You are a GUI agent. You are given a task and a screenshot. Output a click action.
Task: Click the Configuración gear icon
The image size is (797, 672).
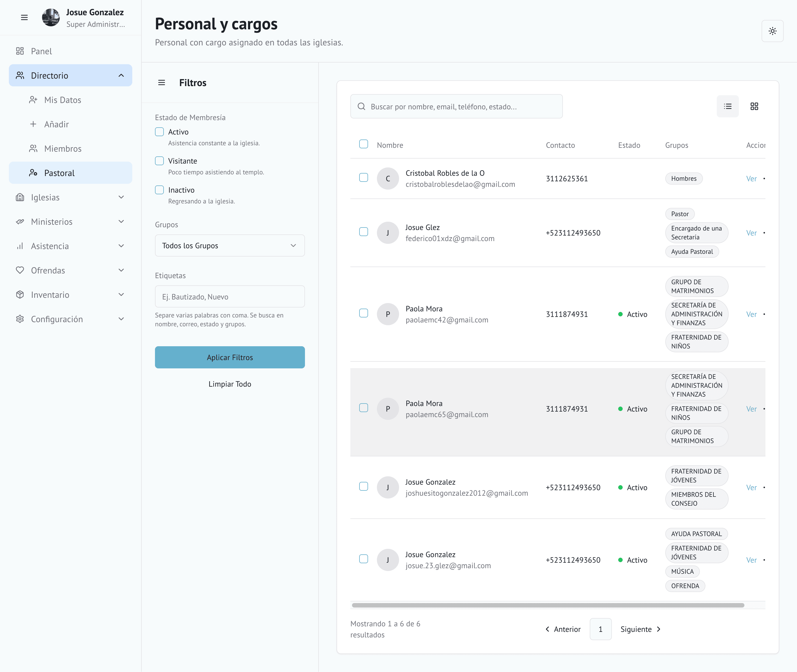(20, 319)
